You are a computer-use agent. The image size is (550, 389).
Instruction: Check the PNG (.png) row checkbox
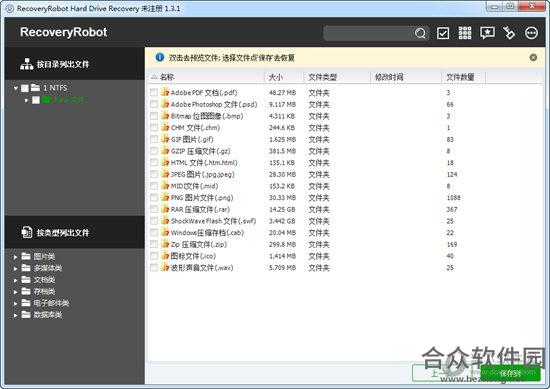tap(154, 197)
